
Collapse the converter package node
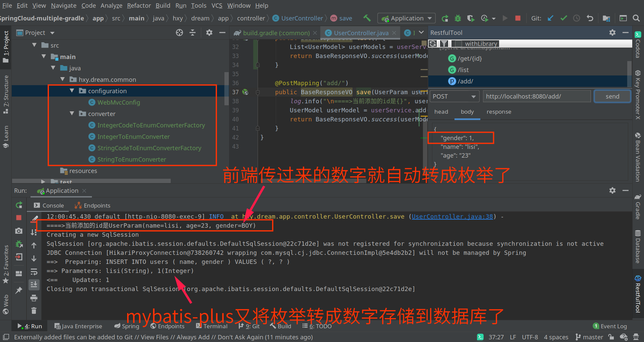point(72,114)
